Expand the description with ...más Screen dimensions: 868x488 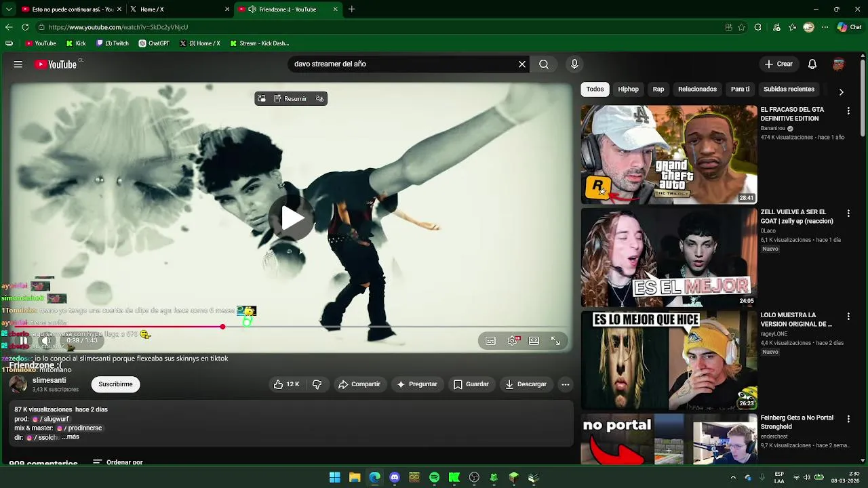pyautogui.click(x=71, y=437)
